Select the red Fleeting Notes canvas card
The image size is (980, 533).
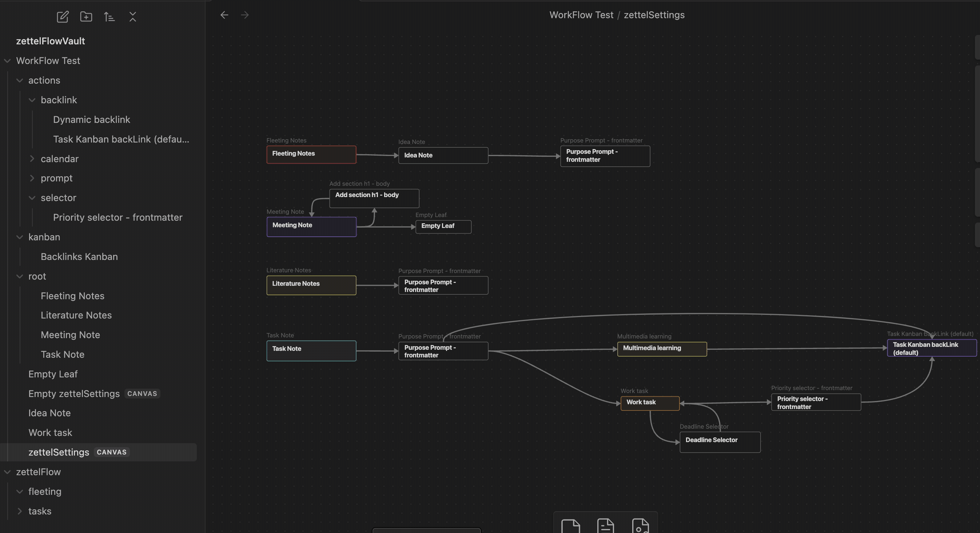click(x=311, y=155)
